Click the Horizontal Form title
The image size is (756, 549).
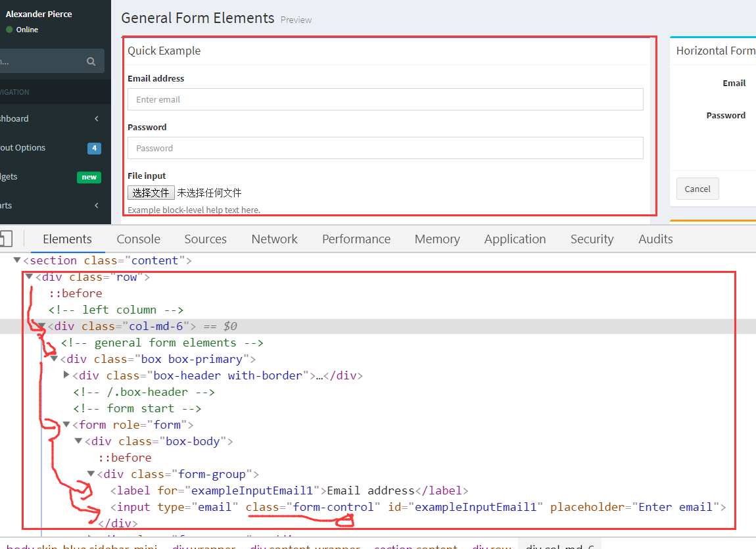pyautogui.click(x=715, y=51)
